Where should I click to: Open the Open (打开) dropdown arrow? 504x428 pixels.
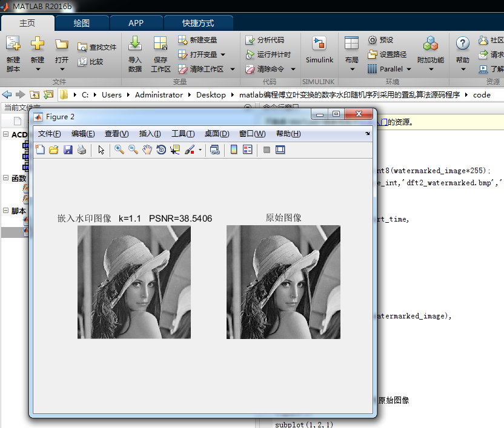pos(62,69)
